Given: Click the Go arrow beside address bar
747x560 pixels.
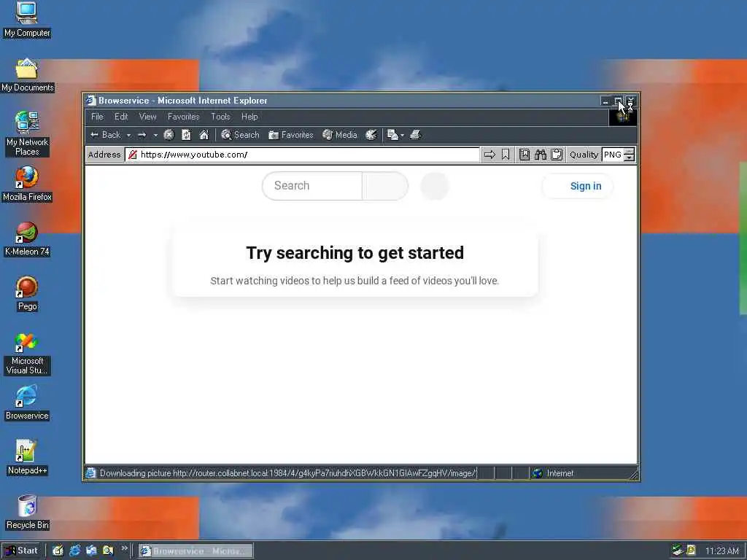Looking at the screenshot, I should (x=489, y=155).
